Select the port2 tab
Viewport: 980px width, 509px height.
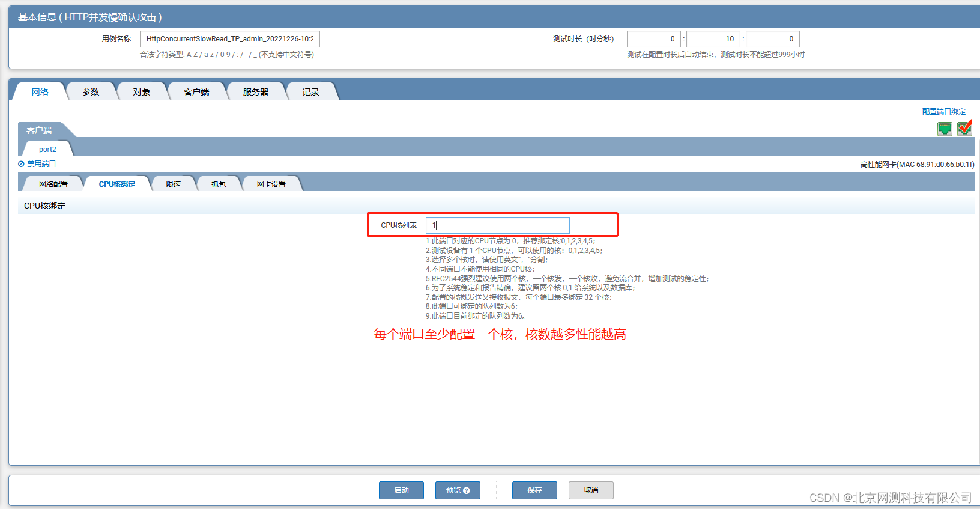pos(47,149)
